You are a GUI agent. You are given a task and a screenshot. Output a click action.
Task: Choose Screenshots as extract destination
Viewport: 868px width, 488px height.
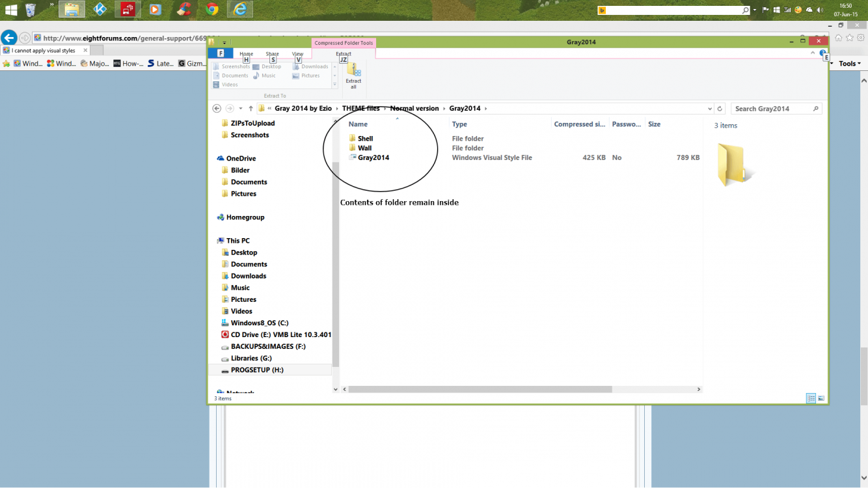(231, 66)
